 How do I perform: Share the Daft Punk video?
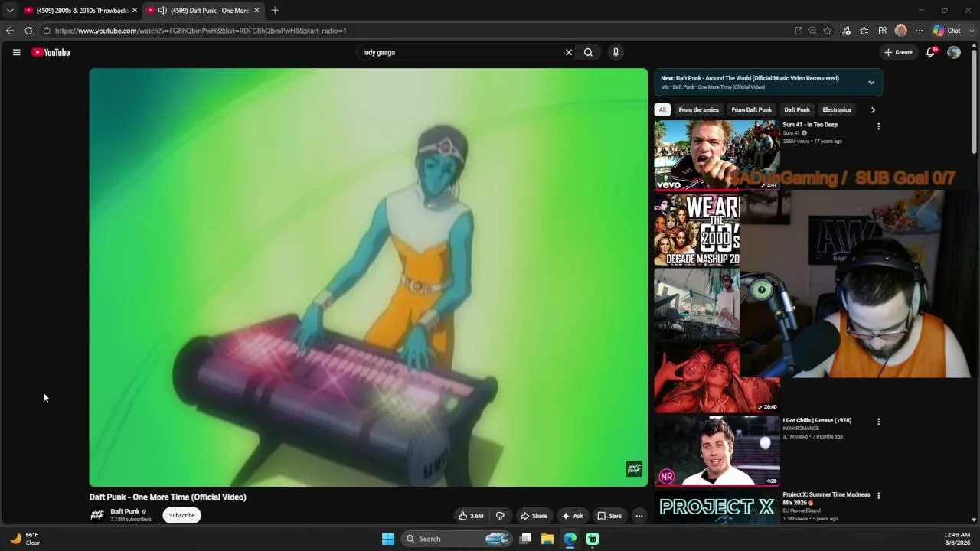(x=534, y=516)
